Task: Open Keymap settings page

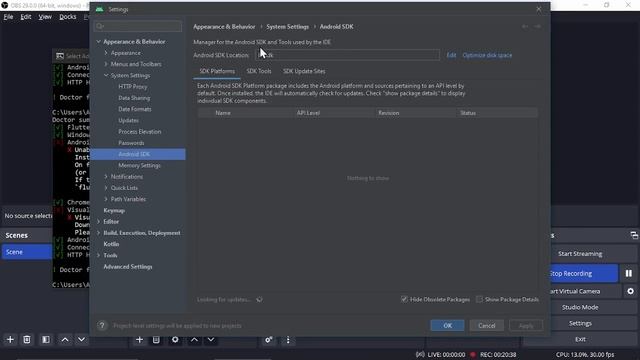Action: 114,210
